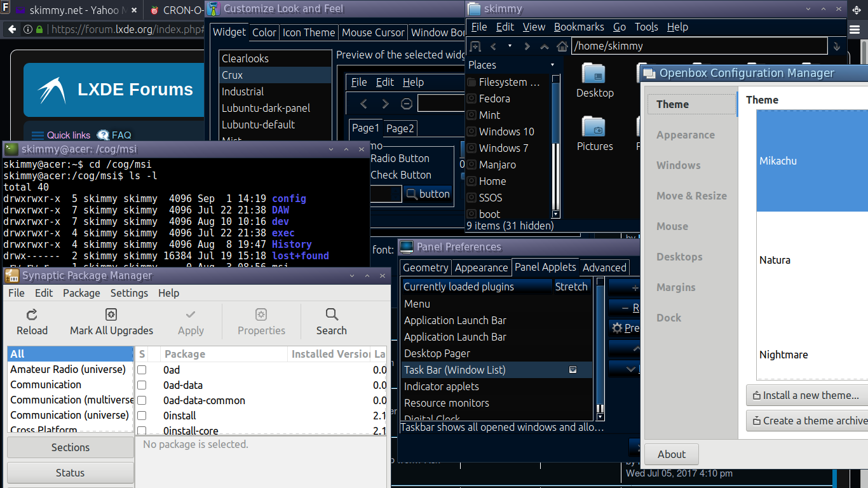868x488 pixels.
Task: Click the FAQ icon on LXDE Forums
Action: [x=103, y=135]
